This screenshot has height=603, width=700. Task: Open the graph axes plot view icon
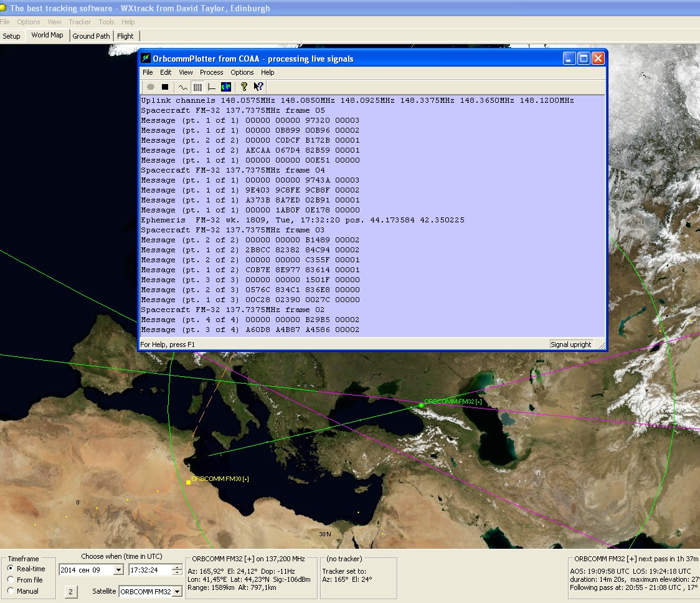(212, 87)
